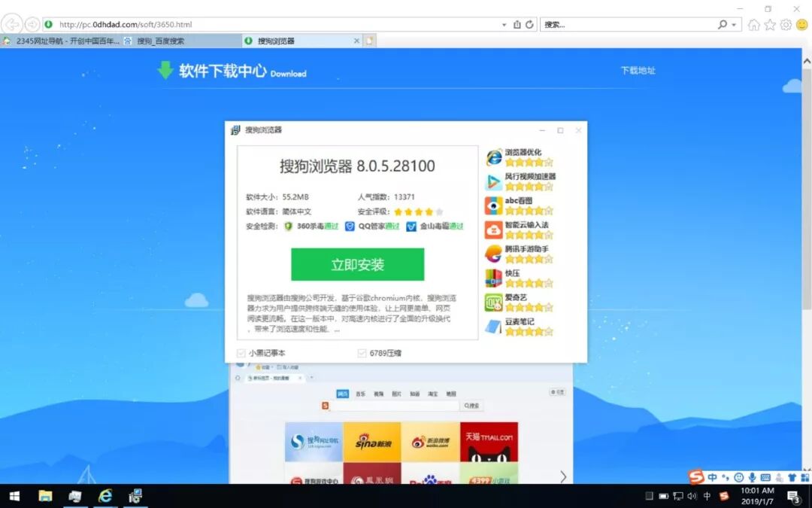
Task: Open the notification center icon
Action: 794,497
